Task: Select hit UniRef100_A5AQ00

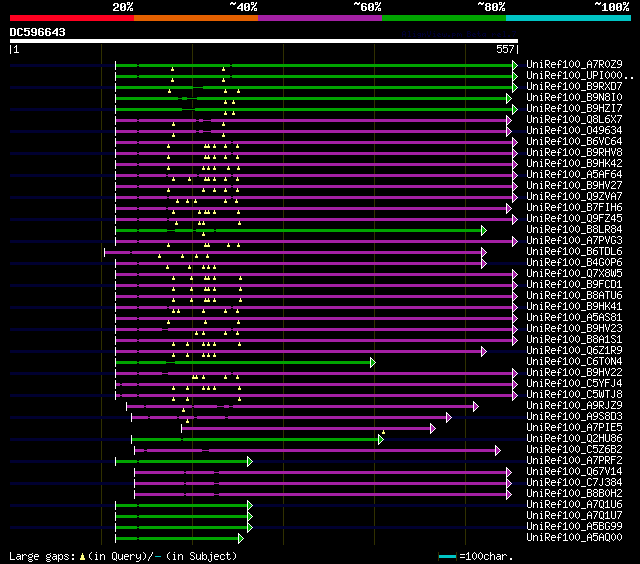Action: (x=574, y=538)
